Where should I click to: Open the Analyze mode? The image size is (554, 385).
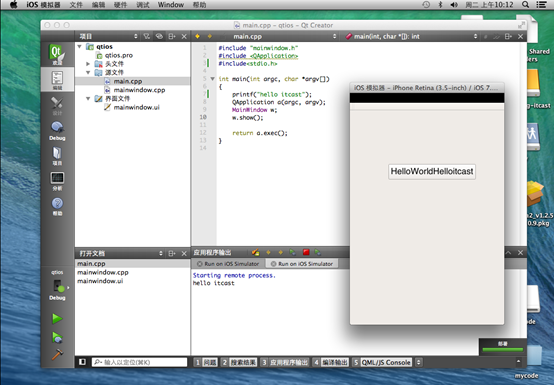pos(57,182)
